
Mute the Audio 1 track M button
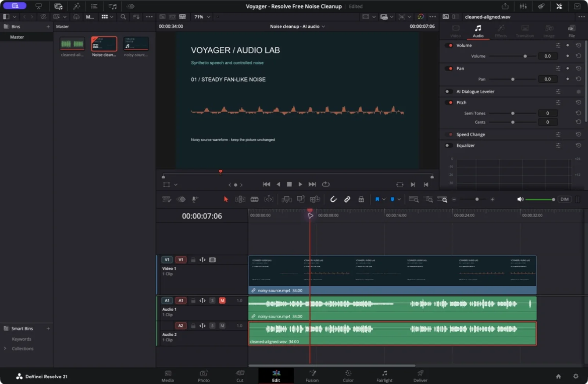click(222, 301)
